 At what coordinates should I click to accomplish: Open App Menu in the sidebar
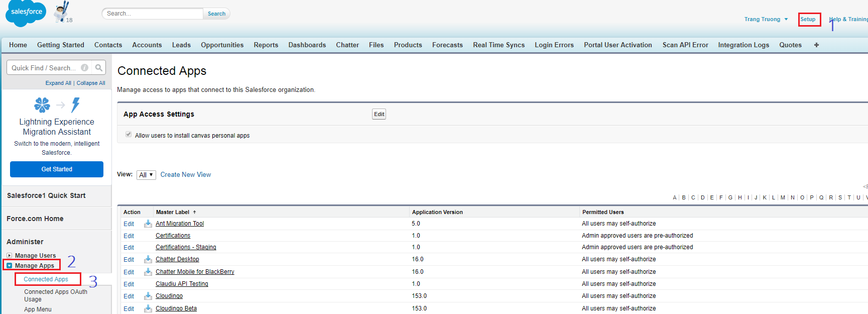38,309
